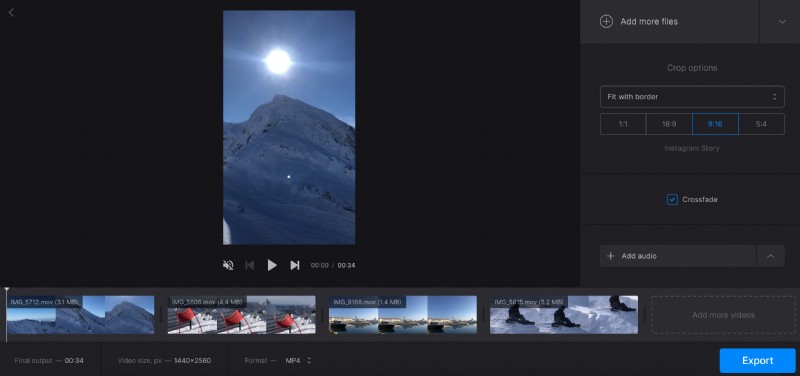The height and width of the screenshot is (376, 800).
Task: Select the IMG_9166.mov harbor clip
Action: point(403,315)
